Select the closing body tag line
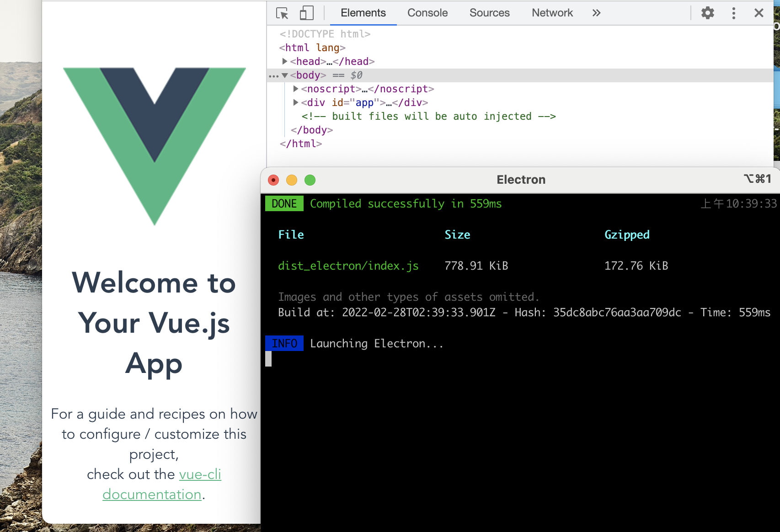 312,130
